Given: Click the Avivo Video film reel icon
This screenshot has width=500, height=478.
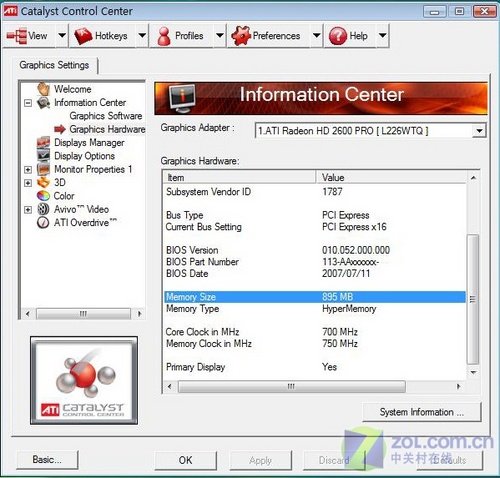Looking at the screenshot, I should (x=43, y=209).
